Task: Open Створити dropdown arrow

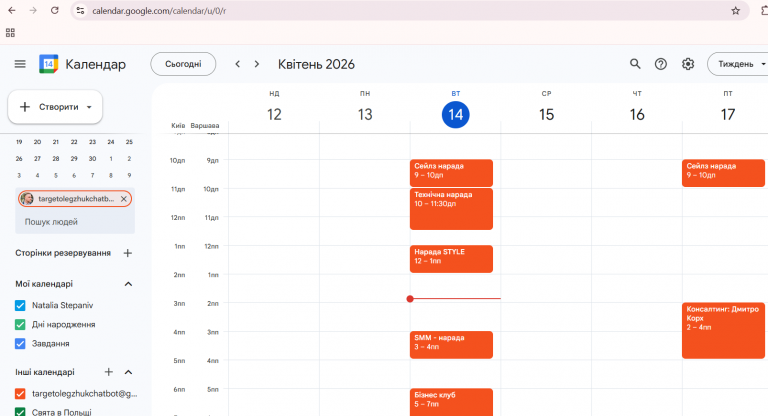Action: 89,107
